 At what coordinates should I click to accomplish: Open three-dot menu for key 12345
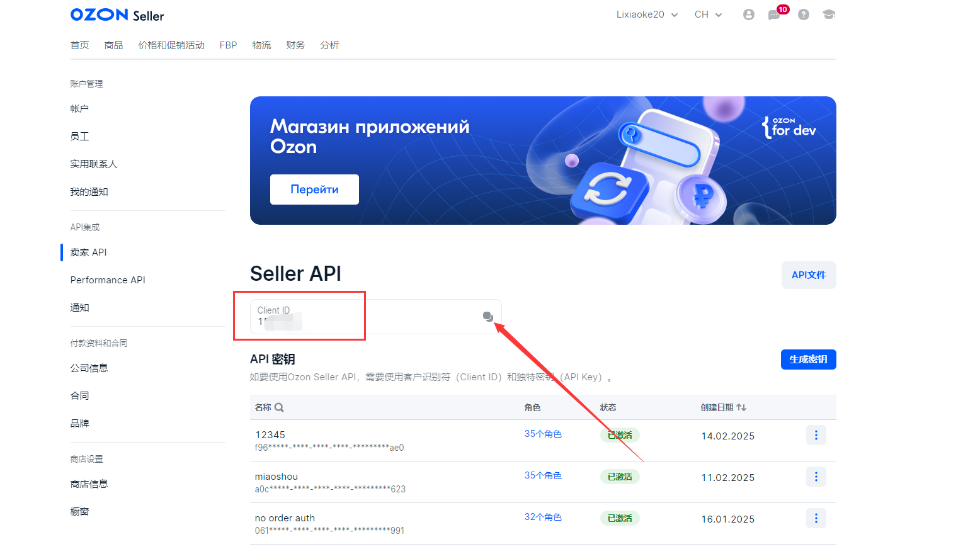[816, 435]
